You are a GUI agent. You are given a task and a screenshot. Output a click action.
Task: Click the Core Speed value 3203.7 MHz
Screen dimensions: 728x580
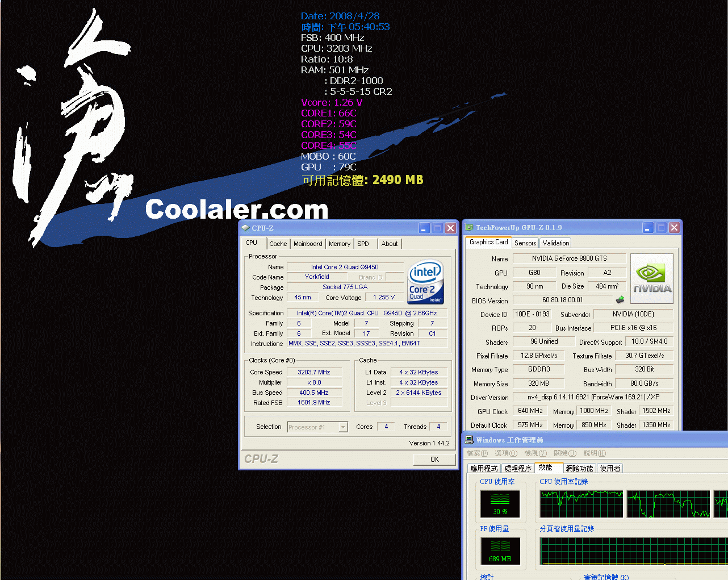(314, 372)
